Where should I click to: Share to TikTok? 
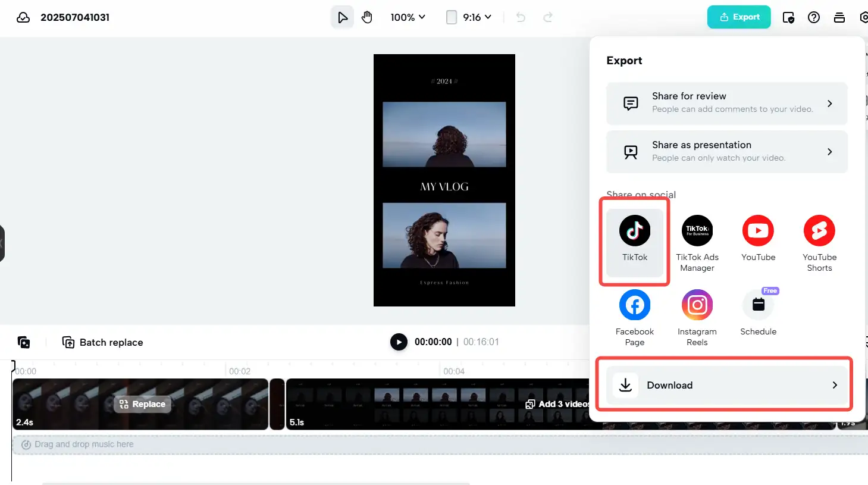[x=635, y=242]
